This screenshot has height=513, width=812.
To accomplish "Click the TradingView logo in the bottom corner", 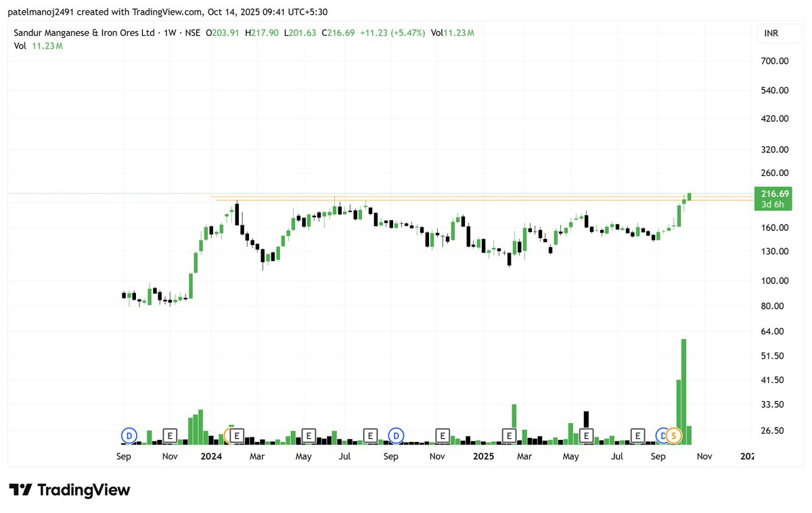I will point(68,490).
